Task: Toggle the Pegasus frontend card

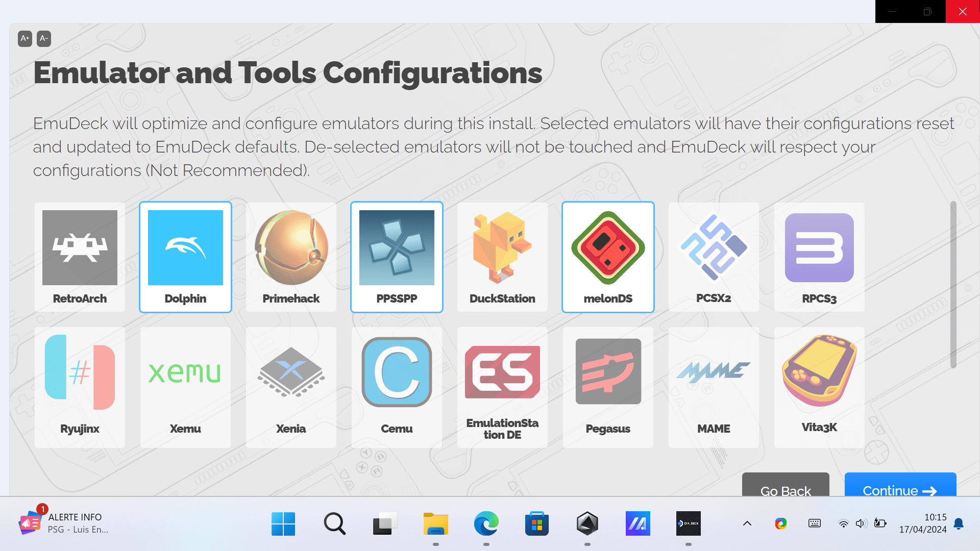Action: click(608, 388)
